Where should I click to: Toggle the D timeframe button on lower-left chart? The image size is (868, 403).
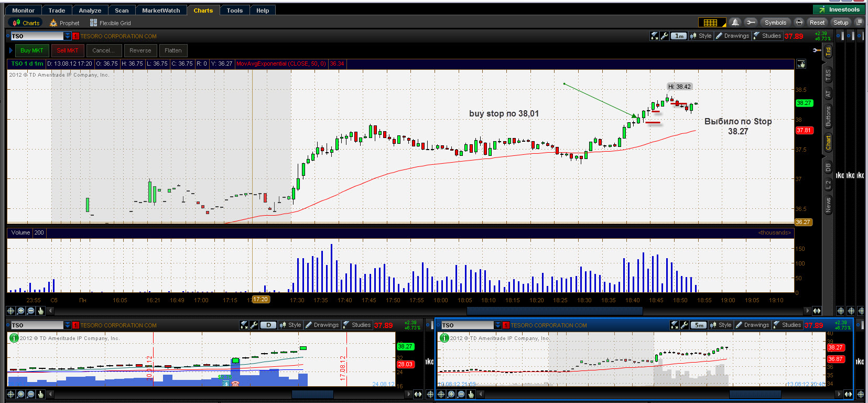coord(268,325)
